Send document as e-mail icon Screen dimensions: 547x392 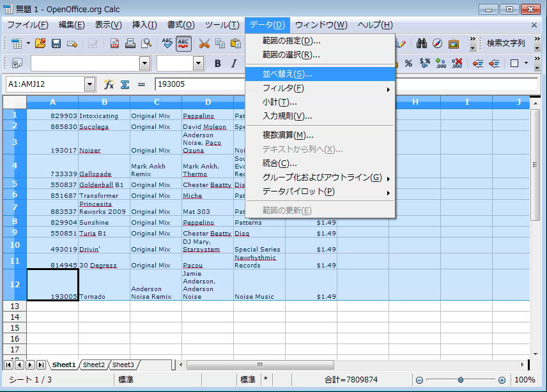[x=72, y=43]
